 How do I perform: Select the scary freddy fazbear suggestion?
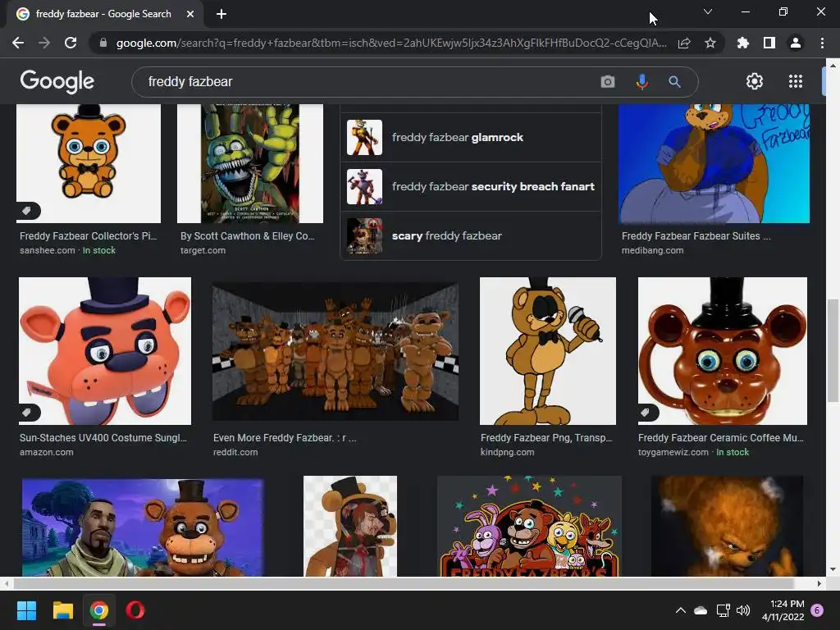coord(471,235)
